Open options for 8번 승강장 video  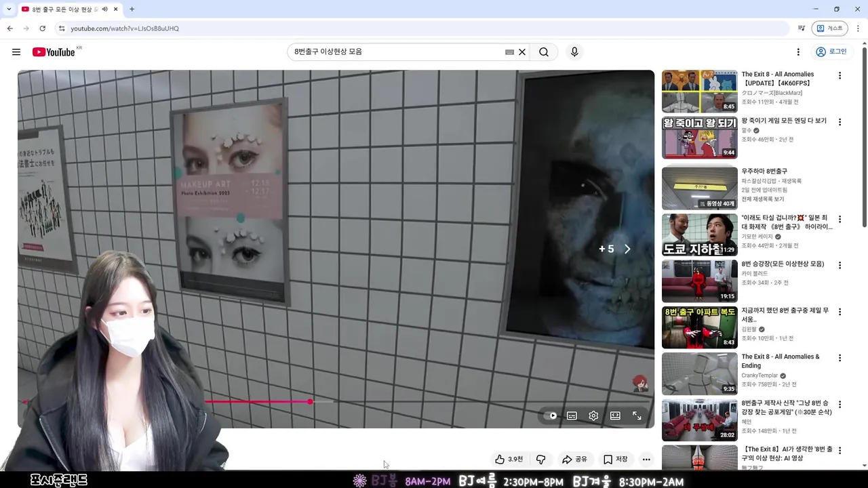[840, 265]
